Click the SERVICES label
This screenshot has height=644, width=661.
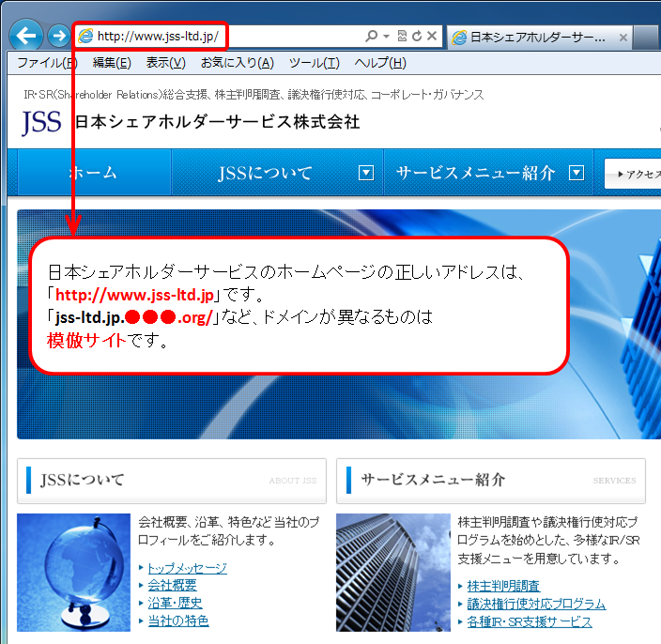point(614,481)
